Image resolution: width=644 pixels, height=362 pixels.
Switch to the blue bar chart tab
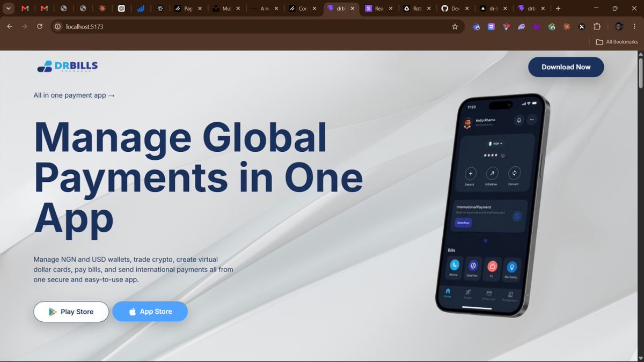pos(141,9)
